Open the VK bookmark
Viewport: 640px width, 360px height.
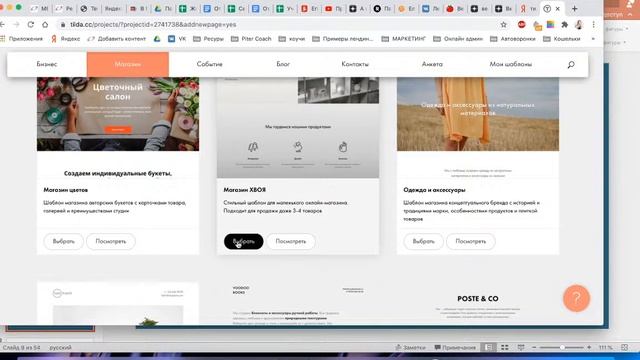tap(177, 39)
